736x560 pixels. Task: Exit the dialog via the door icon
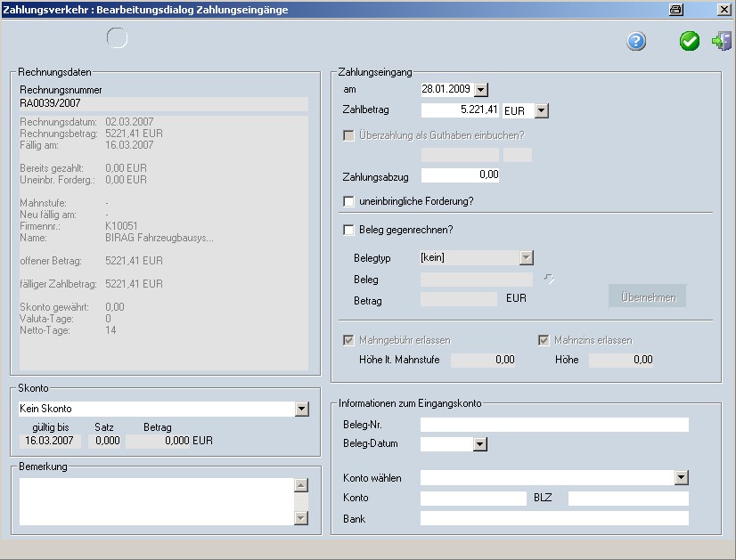[x=721, y=41]
